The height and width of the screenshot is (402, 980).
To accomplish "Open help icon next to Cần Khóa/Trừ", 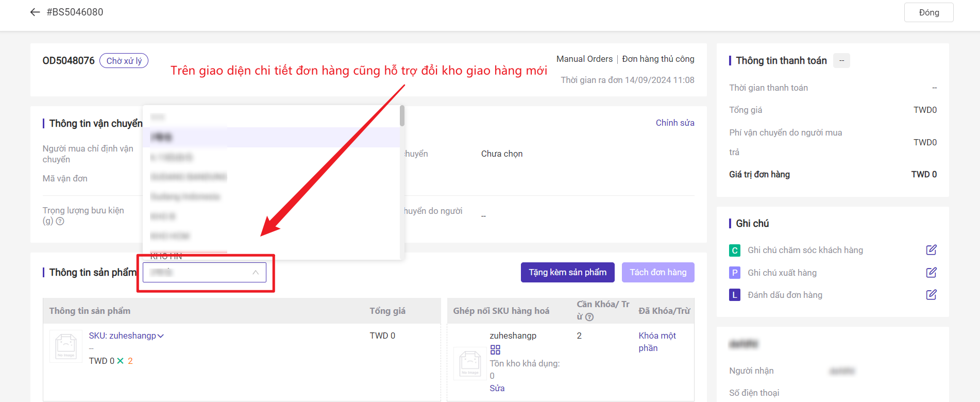I will tap(589, 317).
